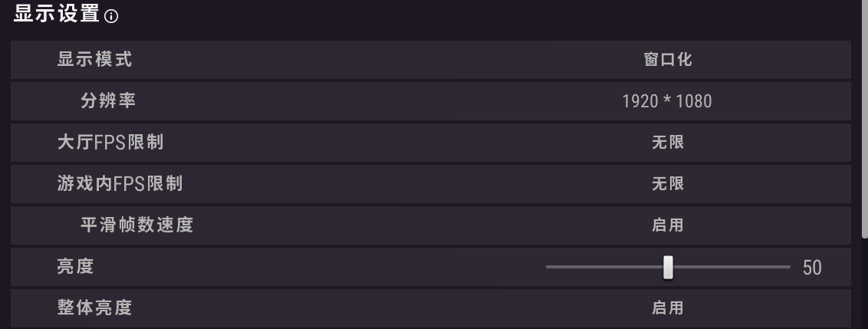Click the right end of the 亮度 slider track

(x=787, y=267)
